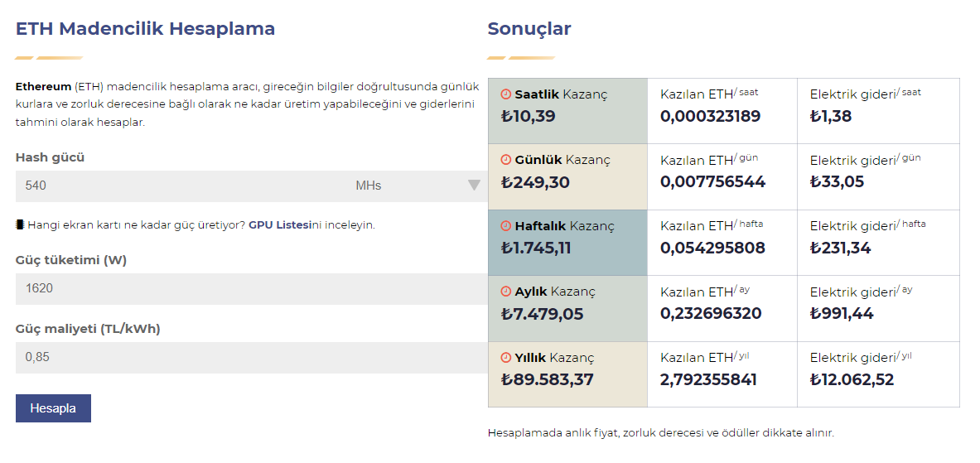The image size is (980, 463).
Task: Click the weekly earnings amount ₺1.745,11
Action: pyautogui.click(x=536, y=248)
